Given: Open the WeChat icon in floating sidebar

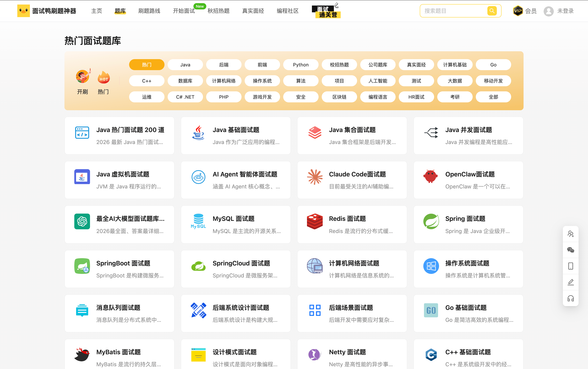Looking at the screenshot, I should (571, 250).
